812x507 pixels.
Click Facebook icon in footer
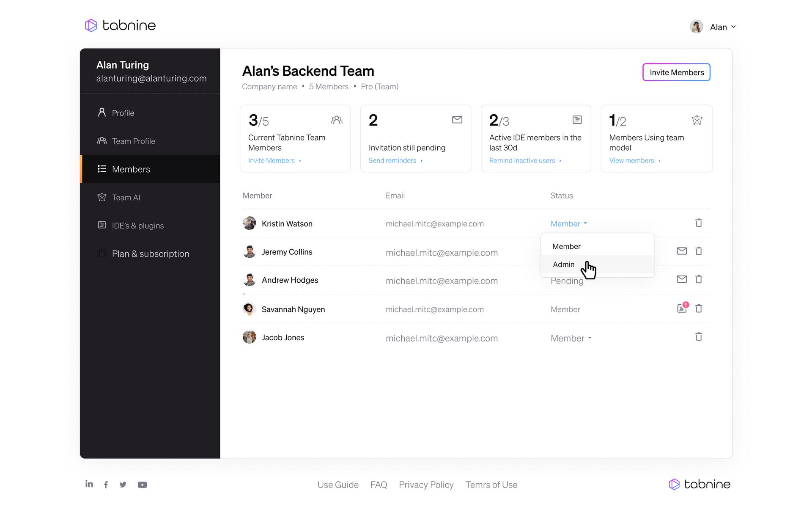point(106,485)
